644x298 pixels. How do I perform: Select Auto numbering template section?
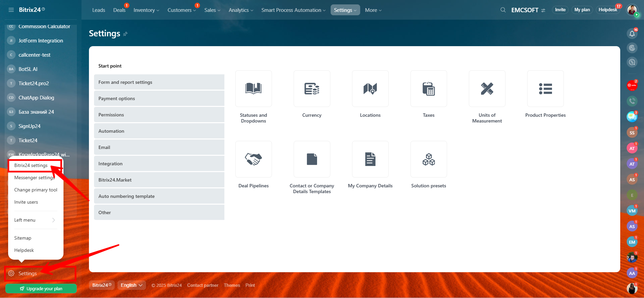click(x=159, y=196)
